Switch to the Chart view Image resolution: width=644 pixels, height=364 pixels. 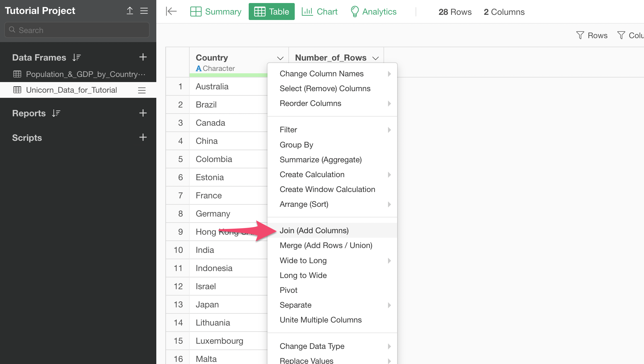tap(320, 12)
